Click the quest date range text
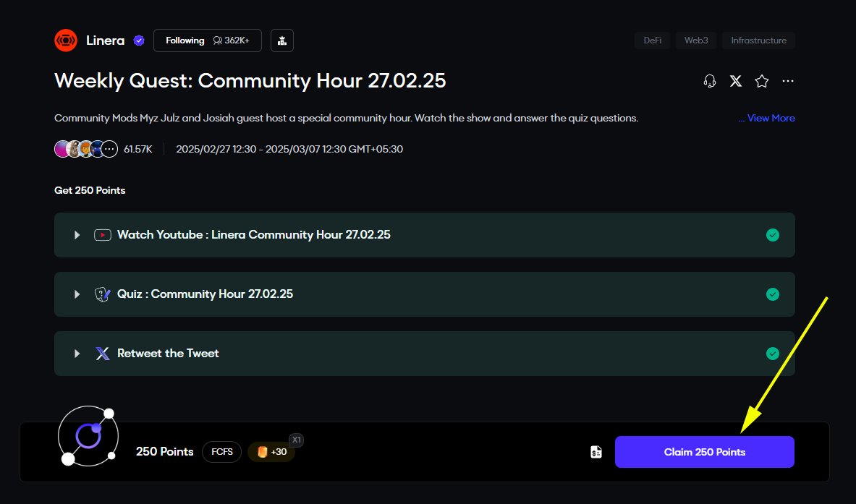856x504 pixels. [x=289, y=149]
